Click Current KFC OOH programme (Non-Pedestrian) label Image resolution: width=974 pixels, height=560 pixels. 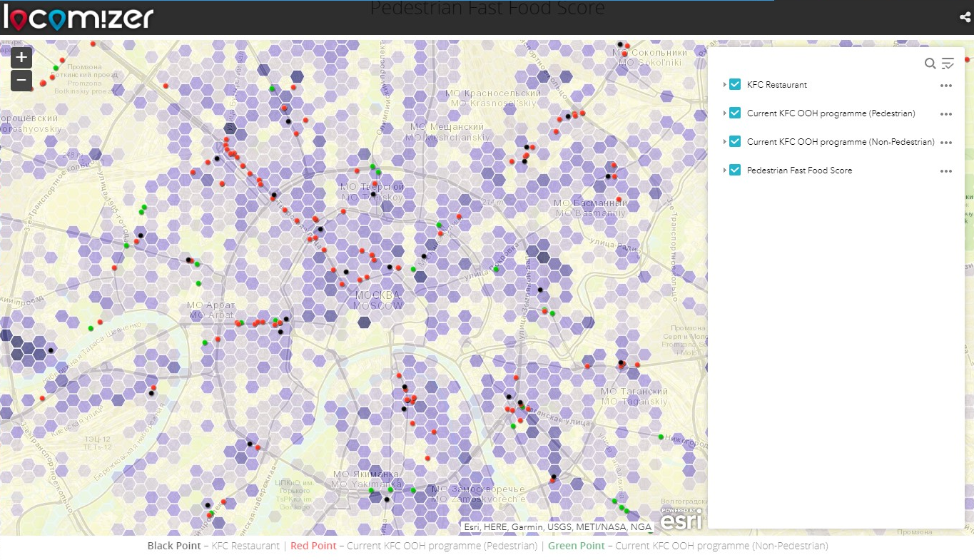[841, 142]
